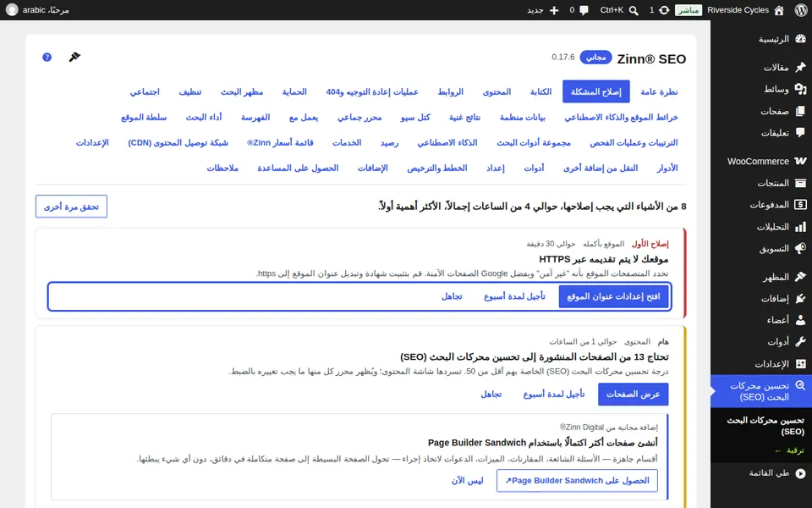Screen dimensions: 812x508
Task: Open the الروابط tab
Action: click(450, 91)
